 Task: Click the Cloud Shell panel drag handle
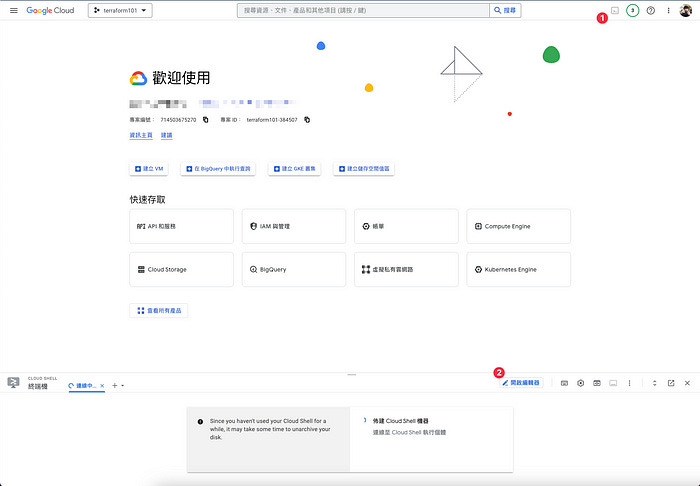point(352,375)
